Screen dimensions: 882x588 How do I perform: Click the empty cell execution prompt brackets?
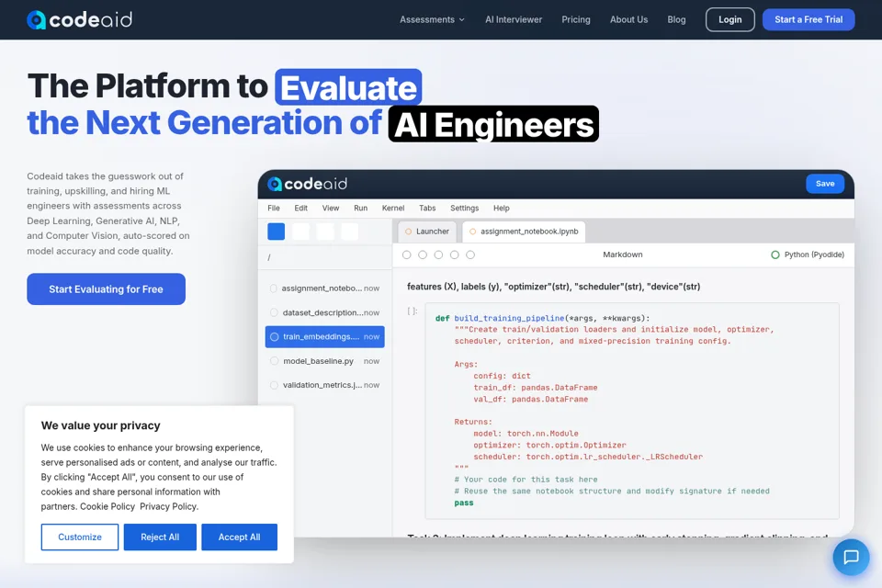coord(413,311)
